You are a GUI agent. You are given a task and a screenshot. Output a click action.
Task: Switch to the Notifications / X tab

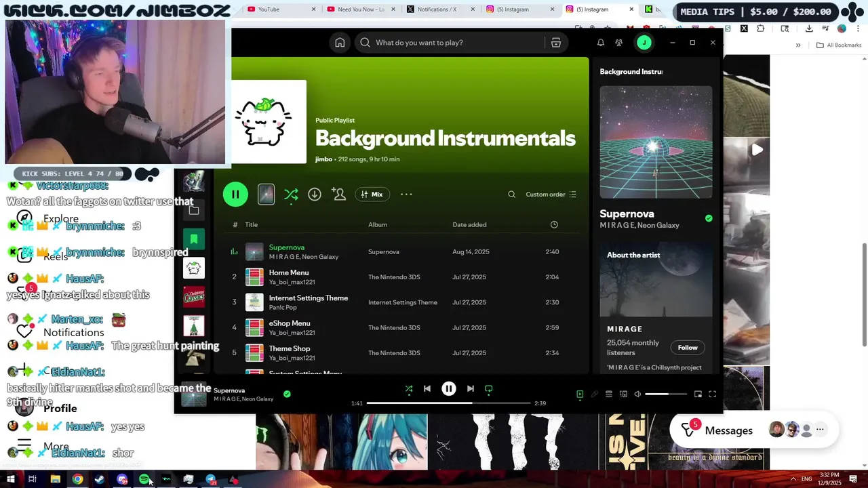click(x=441, y=9)
